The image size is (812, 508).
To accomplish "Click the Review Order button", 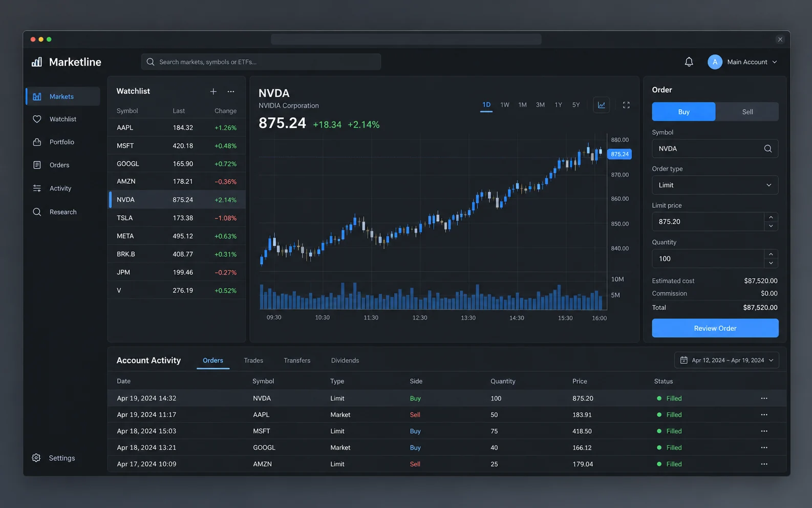I will click(x=715, y=328).
